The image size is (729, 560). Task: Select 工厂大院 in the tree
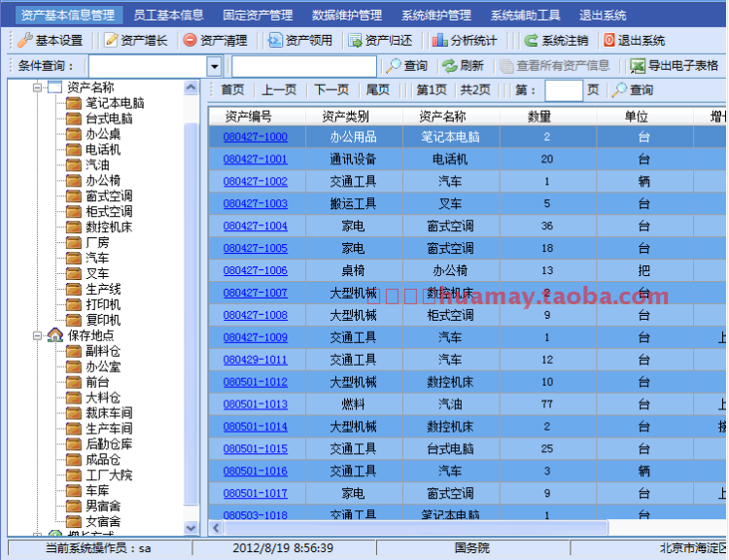(x=109, y=474)
